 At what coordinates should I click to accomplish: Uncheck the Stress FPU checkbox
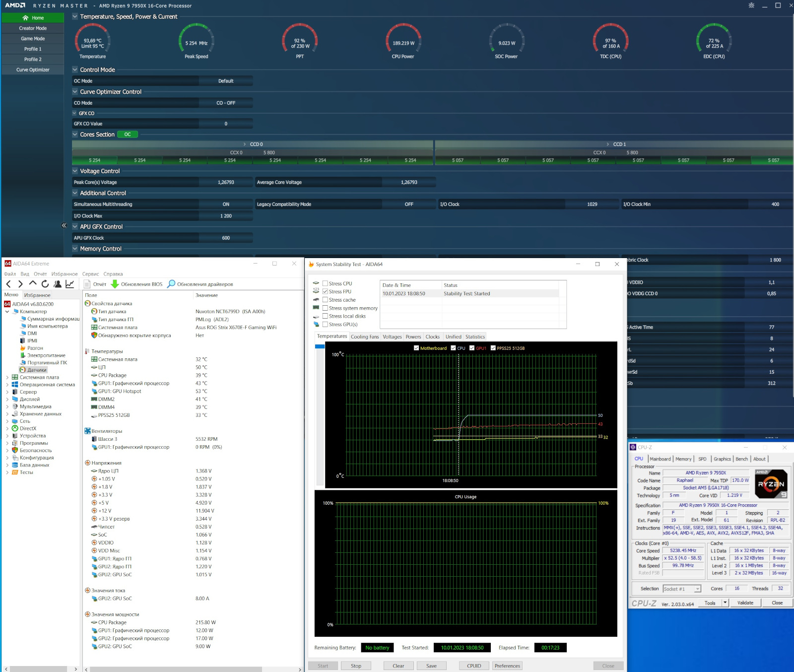point(326,292)
